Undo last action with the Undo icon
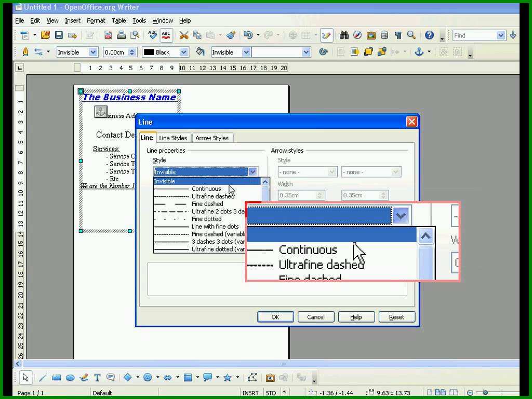 point(248,35)
